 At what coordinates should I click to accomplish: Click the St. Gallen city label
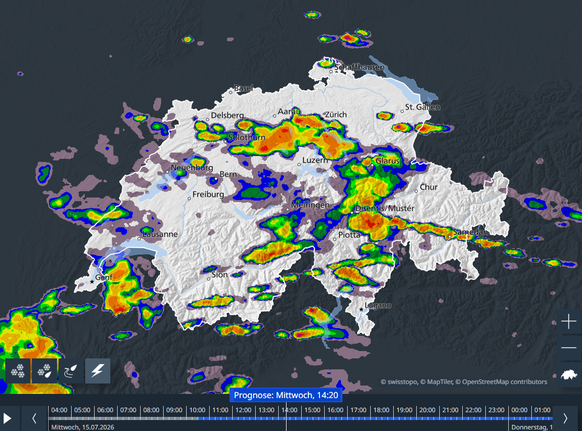(x=423, y=107)
